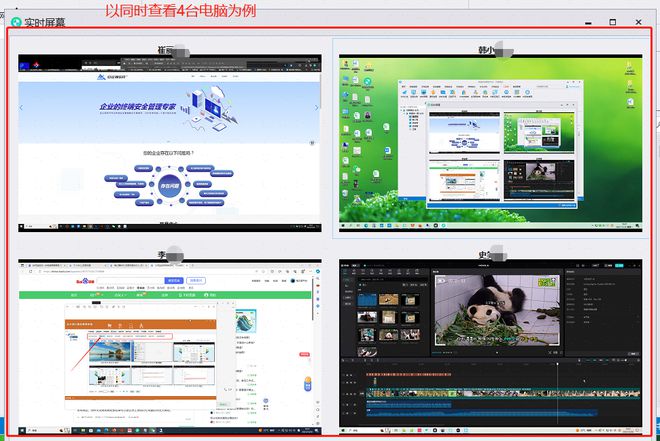Click green navigation bar in 李's screen
Image resolution: width=660 pixels, height=441 pixels.
pyautogui.click(x=165, y=295)
